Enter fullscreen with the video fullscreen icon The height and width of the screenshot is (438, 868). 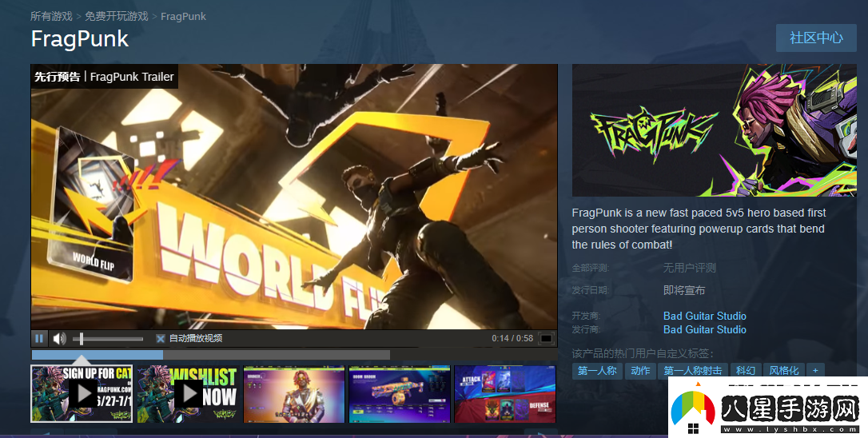pyautogui.click(x=546, y=339)
